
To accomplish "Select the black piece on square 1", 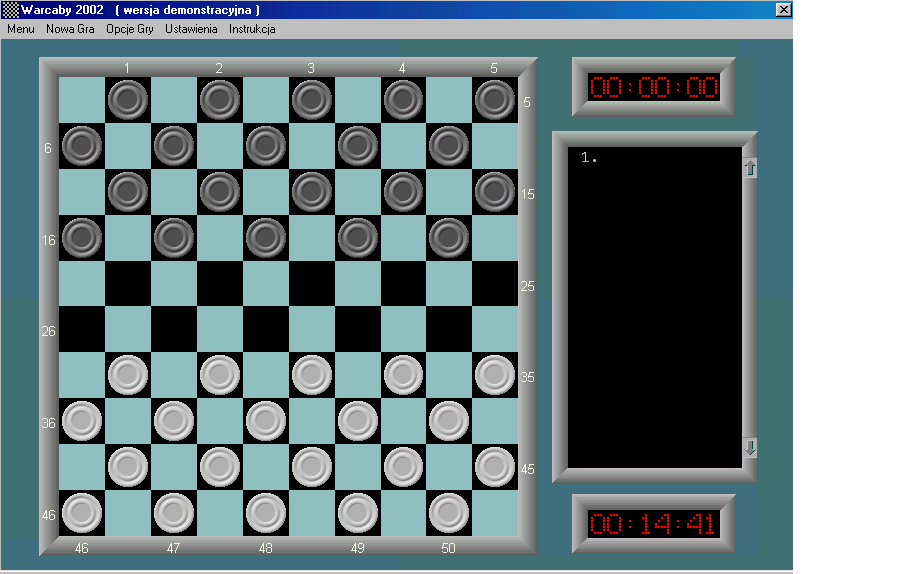I will pos(128,100).
